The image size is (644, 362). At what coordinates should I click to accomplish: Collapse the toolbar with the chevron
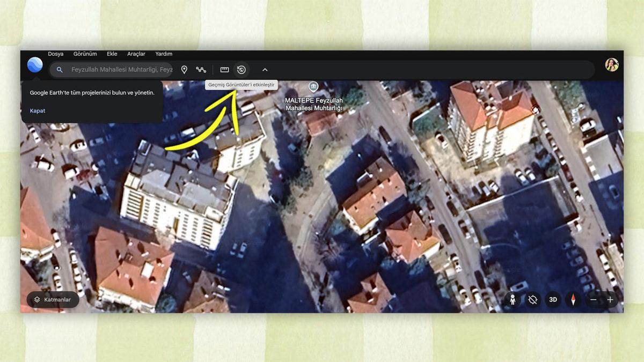click(264, 70)
